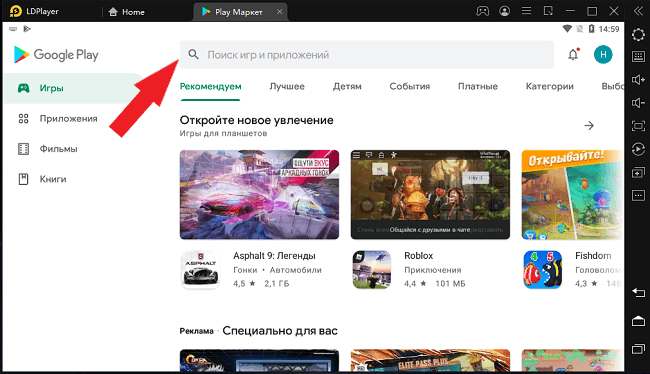Click battery status icon
This screenshot has height=374, width=650.
(x=592, y=29)
